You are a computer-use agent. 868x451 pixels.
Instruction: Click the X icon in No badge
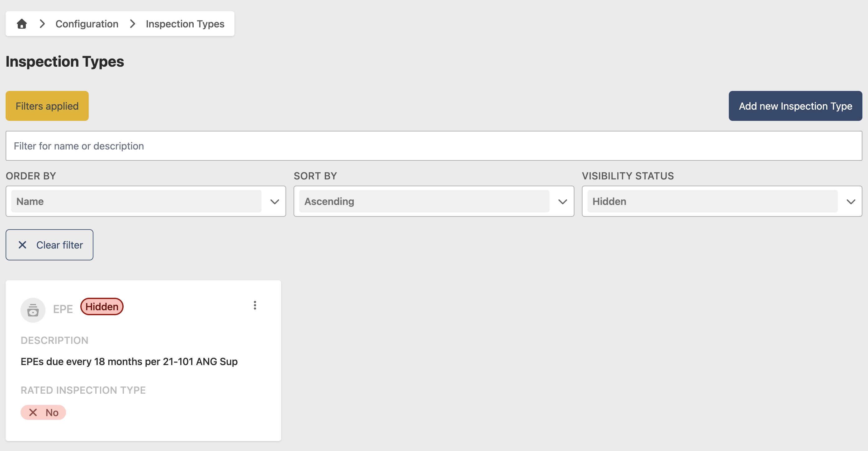33,412
